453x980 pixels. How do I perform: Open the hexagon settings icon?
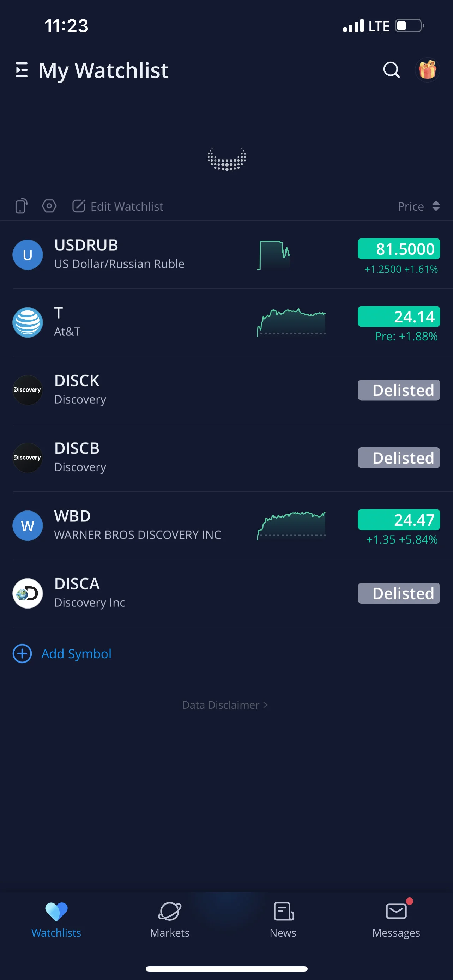click(x=49, y=206)
